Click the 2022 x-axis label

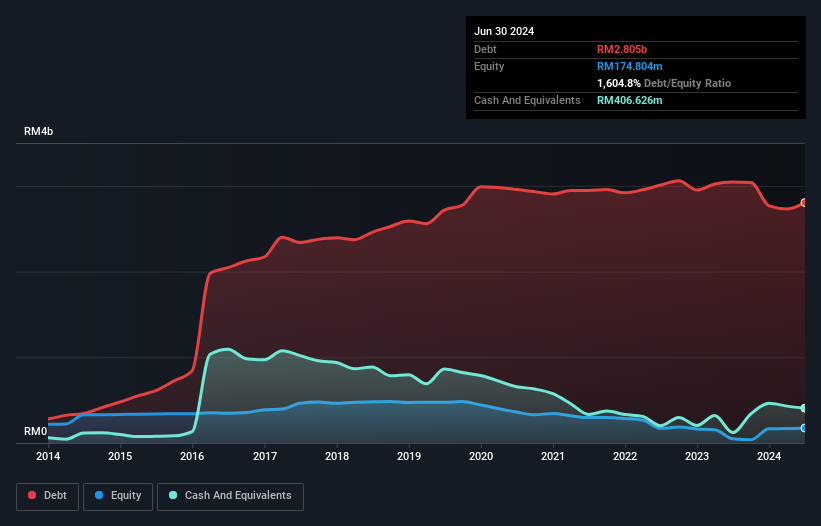click(625, 456)
